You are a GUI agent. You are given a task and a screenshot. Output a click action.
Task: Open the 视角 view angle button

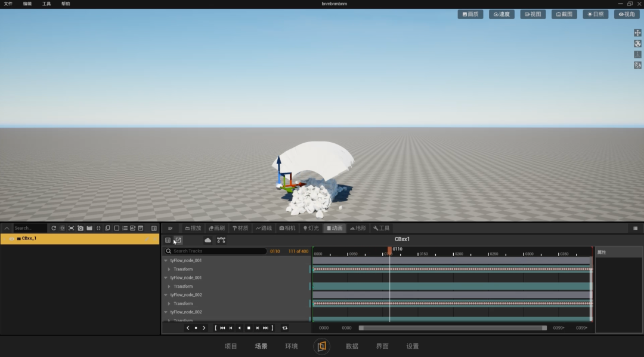point(627,14)
